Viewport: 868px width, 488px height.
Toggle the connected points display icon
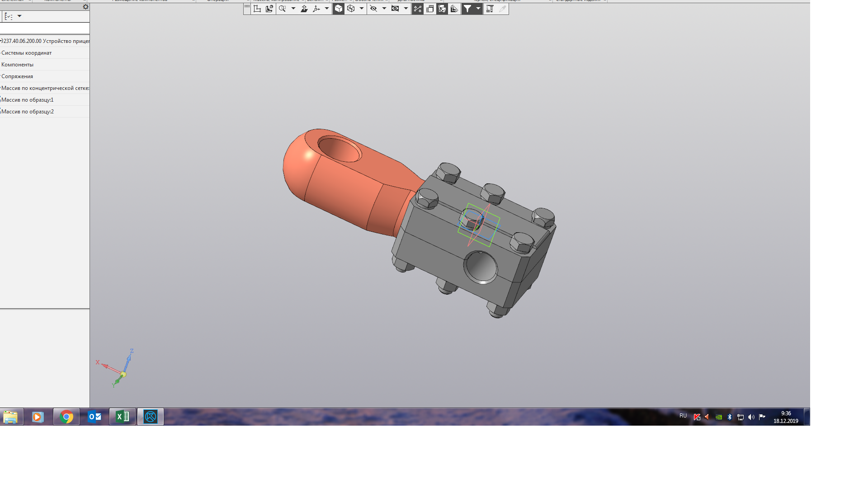[418, 9]
